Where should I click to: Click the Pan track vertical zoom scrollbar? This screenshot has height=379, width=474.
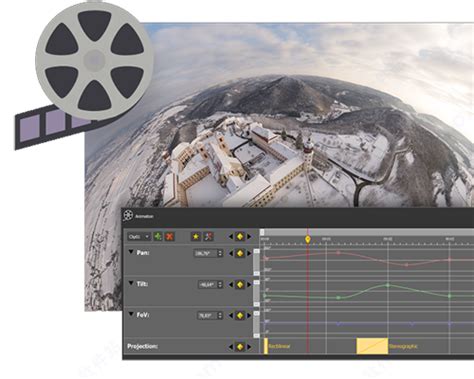pyautogui.click(x=256, y=262)
